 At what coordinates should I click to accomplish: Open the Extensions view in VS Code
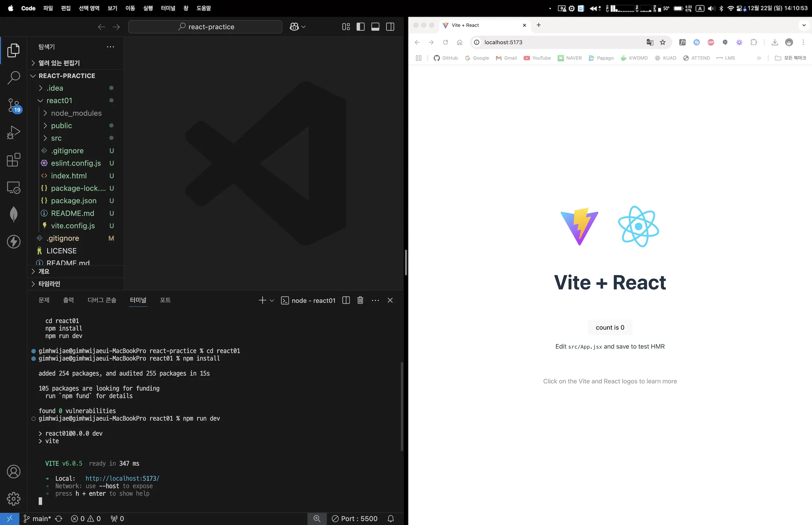(x=14, y=160)
